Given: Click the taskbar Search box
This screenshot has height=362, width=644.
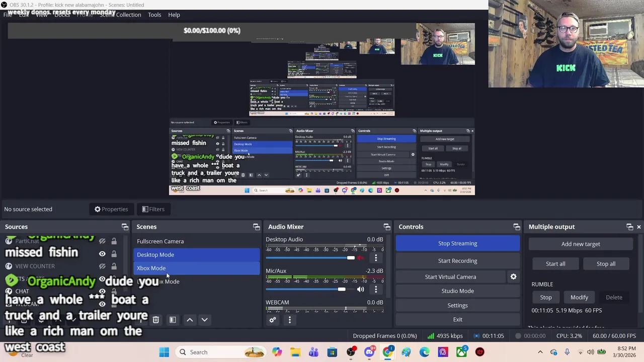Looking at the screenshot, I should [x=221, y=352].
